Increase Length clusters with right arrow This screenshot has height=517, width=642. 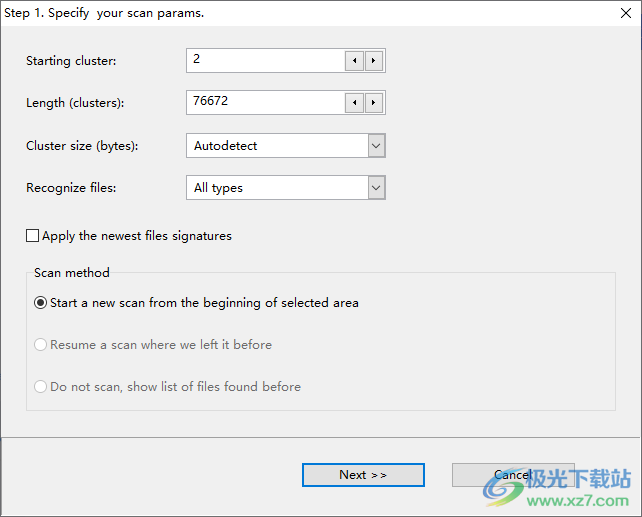coord(373,102)
